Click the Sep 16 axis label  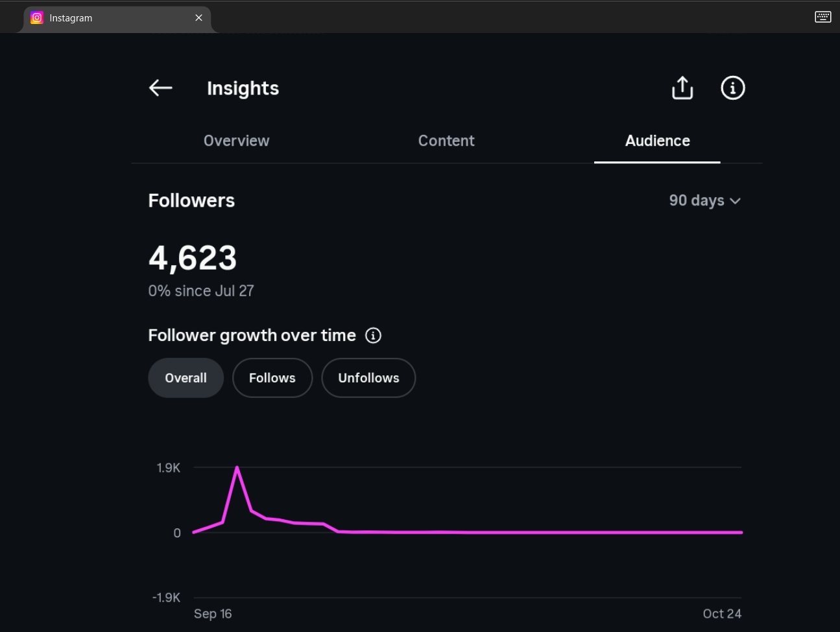click(x=213, y=614)
